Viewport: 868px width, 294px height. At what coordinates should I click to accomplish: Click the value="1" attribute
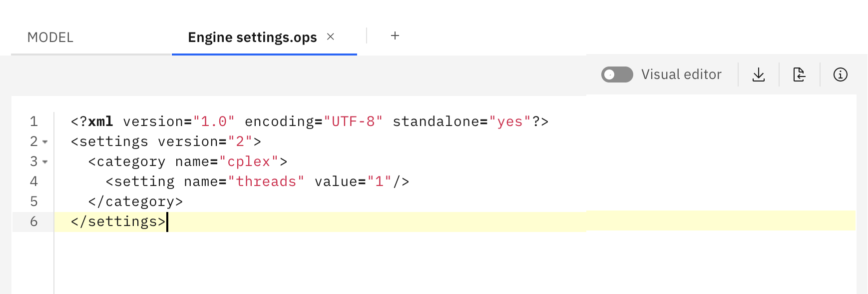tap(353, 181)
